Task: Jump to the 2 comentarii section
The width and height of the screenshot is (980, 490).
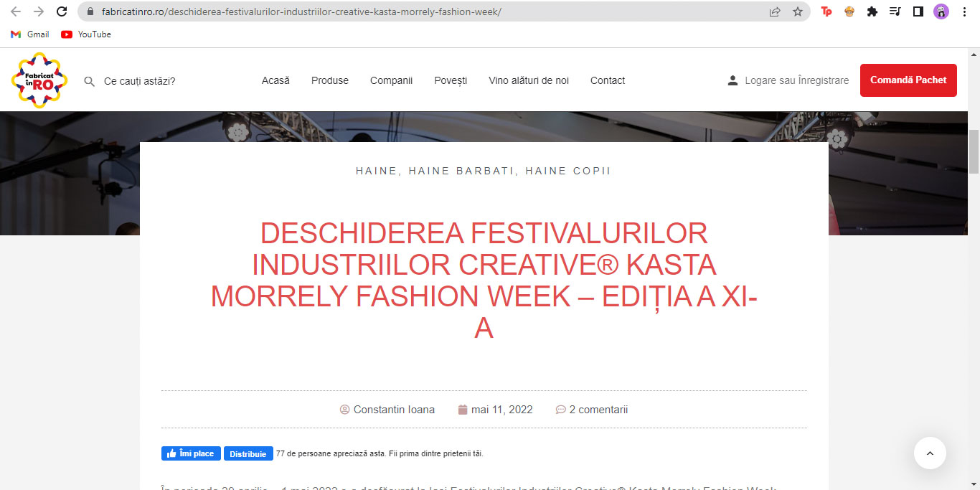Action: [x=592, y=410]
